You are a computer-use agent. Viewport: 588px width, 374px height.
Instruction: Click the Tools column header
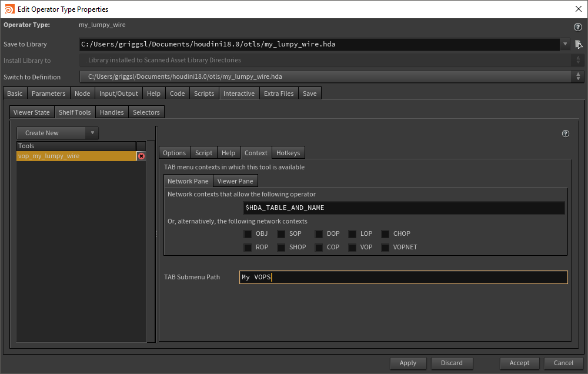pyautogui.click(x=76, y=146)
